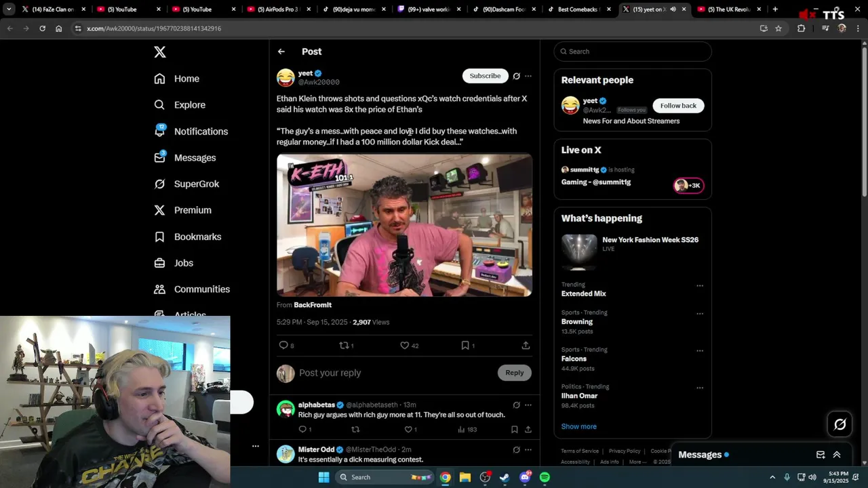Bookmark alphabetas comment

(515, 429)
